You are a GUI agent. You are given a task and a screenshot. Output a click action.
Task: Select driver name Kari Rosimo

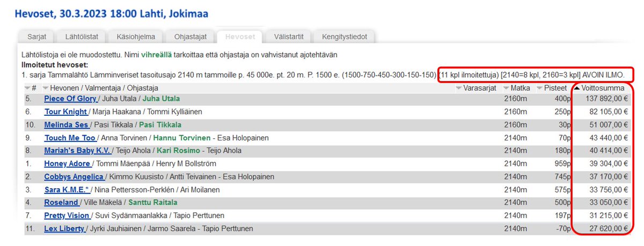pos(178,151)
